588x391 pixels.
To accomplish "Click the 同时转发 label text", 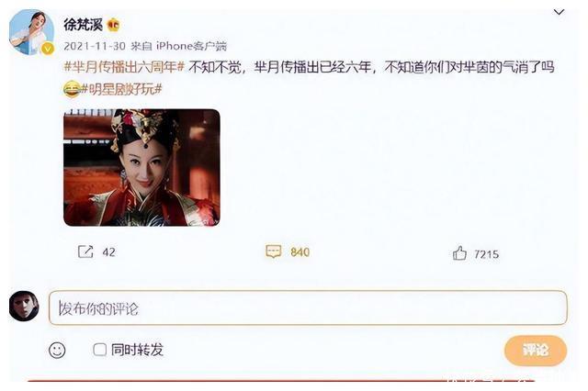I will click(x=137, y=350).
